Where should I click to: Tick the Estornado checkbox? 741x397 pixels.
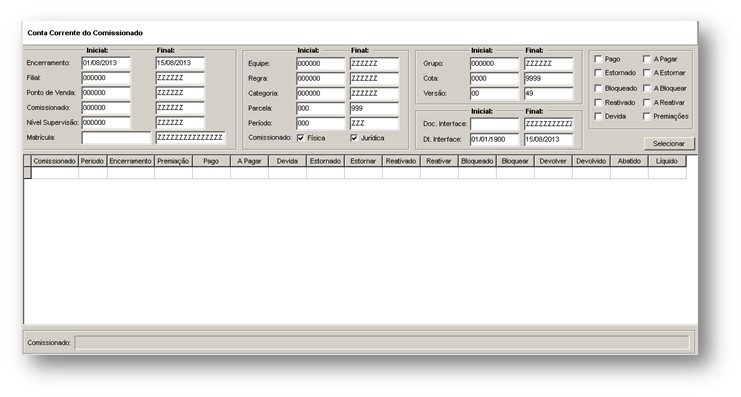click(x=598, y=73)
